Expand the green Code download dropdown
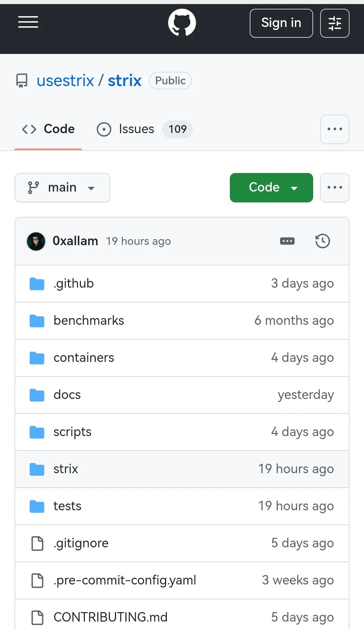 (271, 188)
